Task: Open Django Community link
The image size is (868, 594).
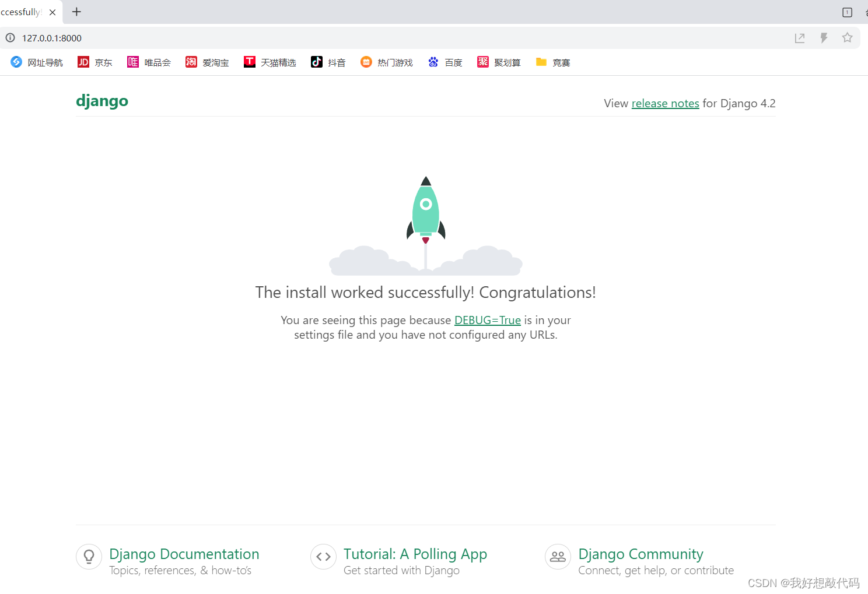Action: pyautogui.click(x=641, y=554)
